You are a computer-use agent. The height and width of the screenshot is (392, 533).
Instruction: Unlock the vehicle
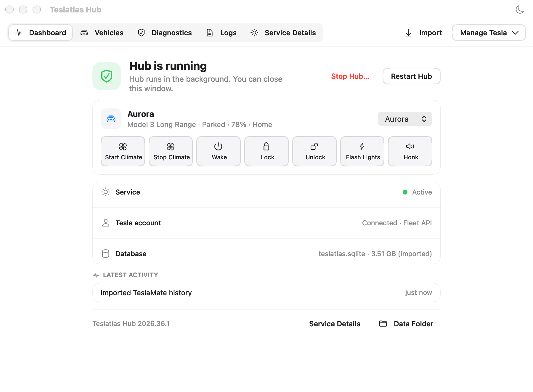tap(314, 151)
